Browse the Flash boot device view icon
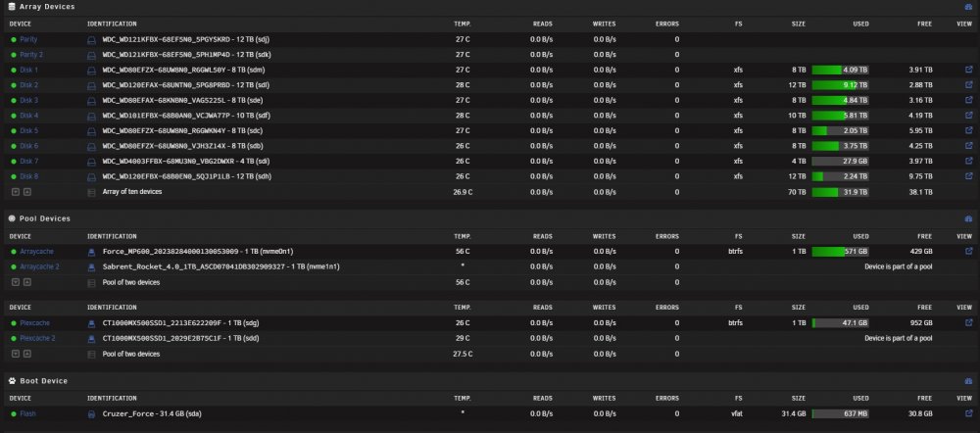980x433 pixels. (969, 413)
